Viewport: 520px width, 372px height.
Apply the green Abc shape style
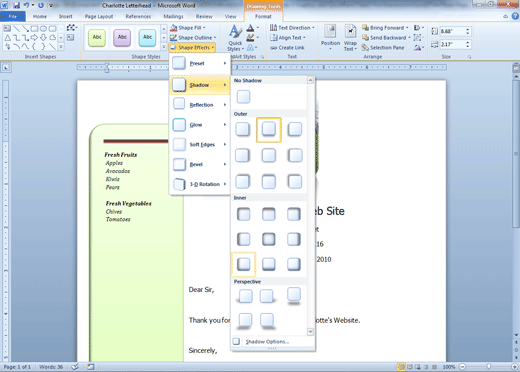(97, 37)
